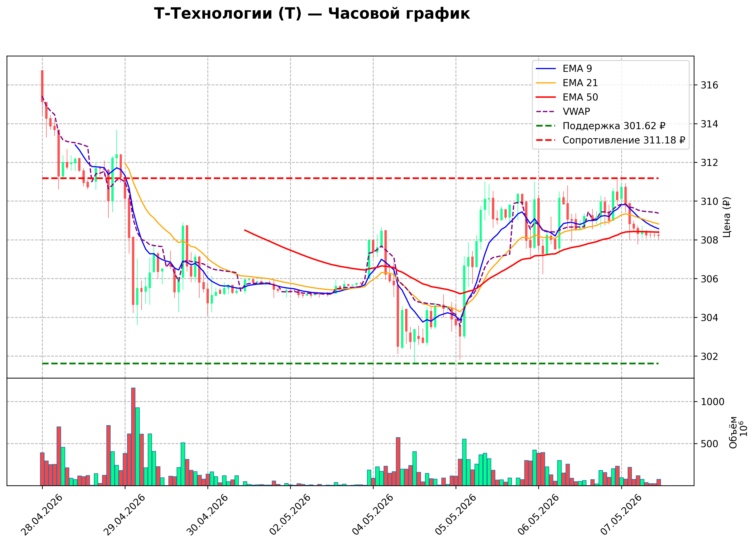
Task: Click the "05.05.2026" date label
Action: pyautogui.click(x=455, y=515)
